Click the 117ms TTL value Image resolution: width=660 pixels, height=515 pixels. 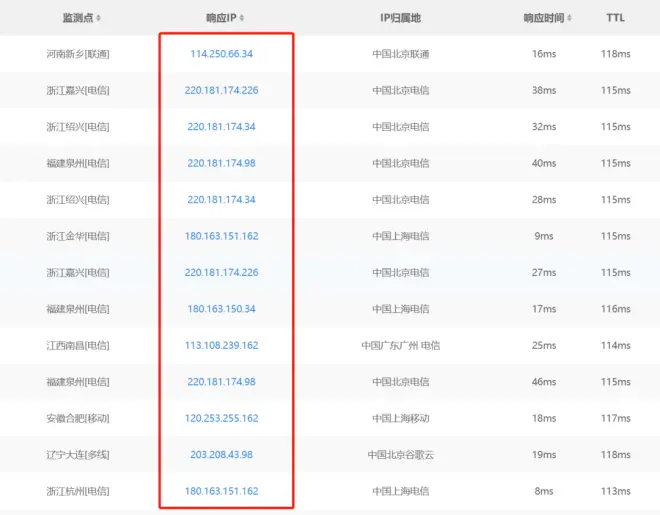click(615, 418)
